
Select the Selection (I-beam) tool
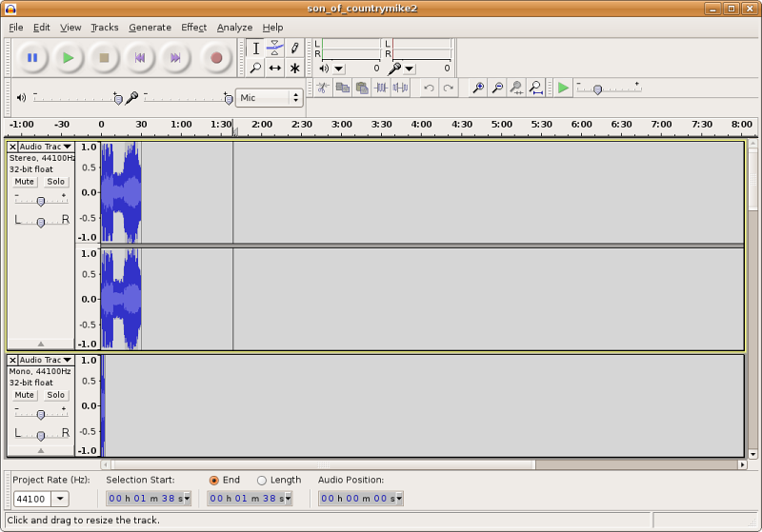pyautogui.click(x=255, y=48)
